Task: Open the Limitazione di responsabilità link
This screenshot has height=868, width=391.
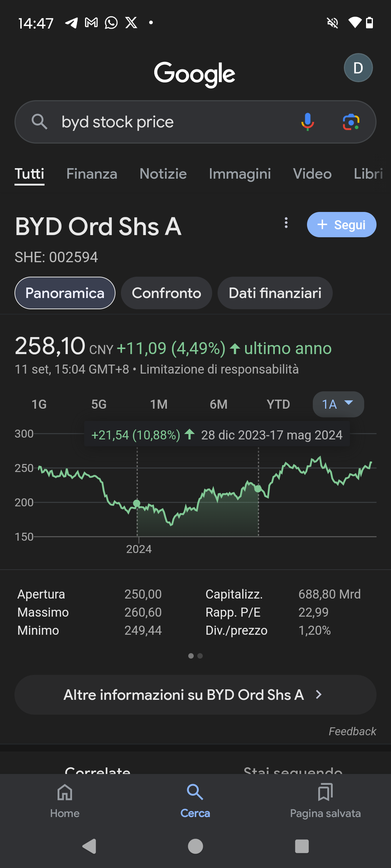Action: [219, 369]
